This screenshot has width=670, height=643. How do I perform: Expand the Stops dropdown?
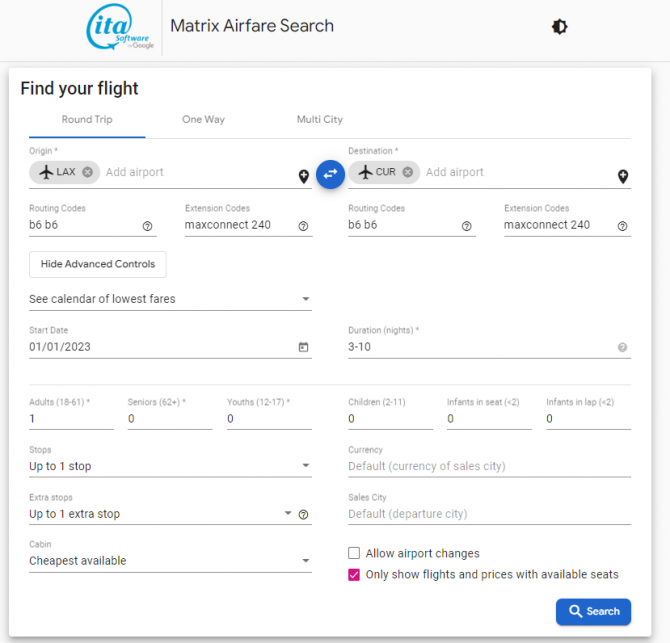[x=170, y=466]
